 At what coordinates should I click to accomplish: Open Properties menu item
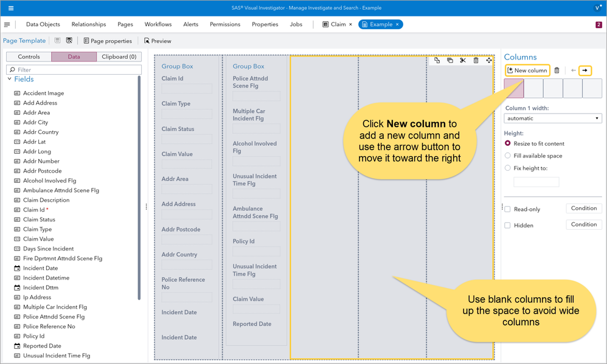click(265, 24)
